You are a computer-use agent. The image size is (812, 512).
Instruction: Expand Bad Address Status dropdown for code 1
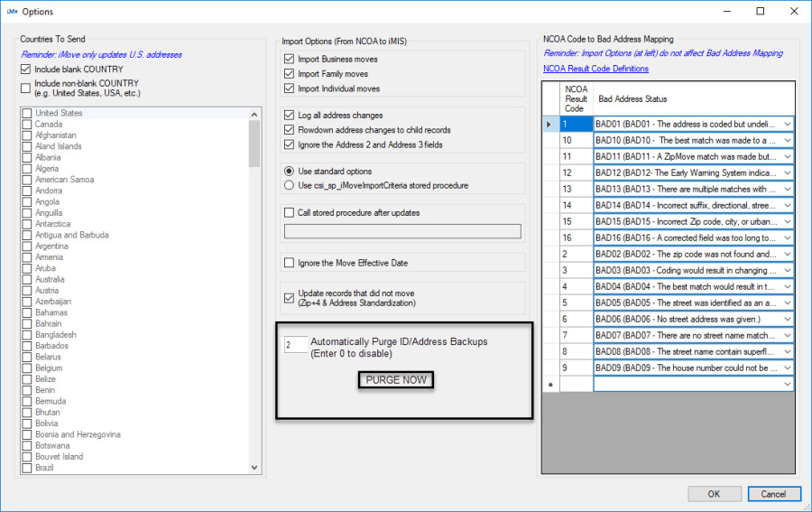click(x=787, y=124)
